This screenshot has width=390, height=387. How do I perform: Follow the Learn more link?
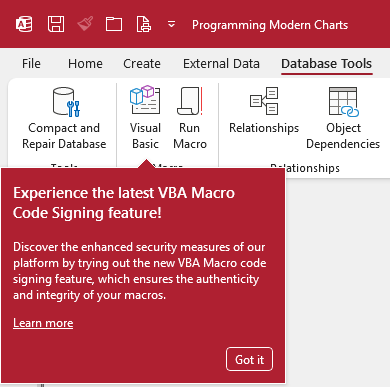pos(43,323)
